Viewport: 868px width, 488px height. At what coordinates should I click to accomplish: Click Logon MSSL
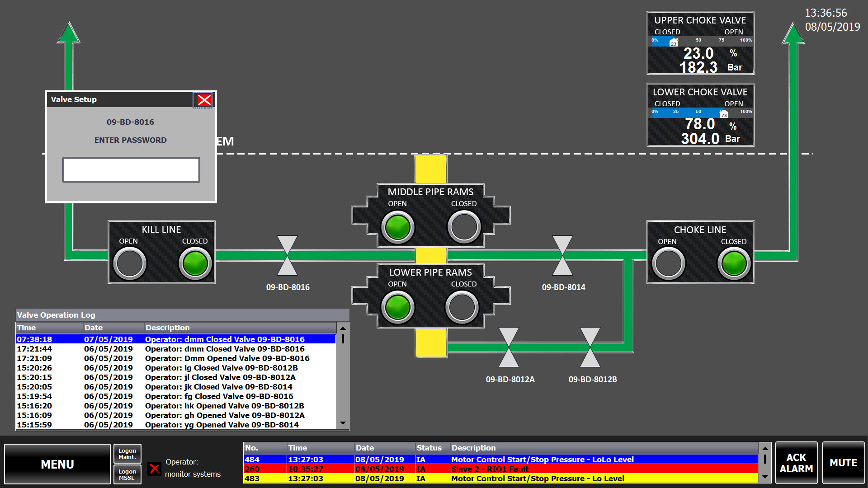[x=127, y=474]
